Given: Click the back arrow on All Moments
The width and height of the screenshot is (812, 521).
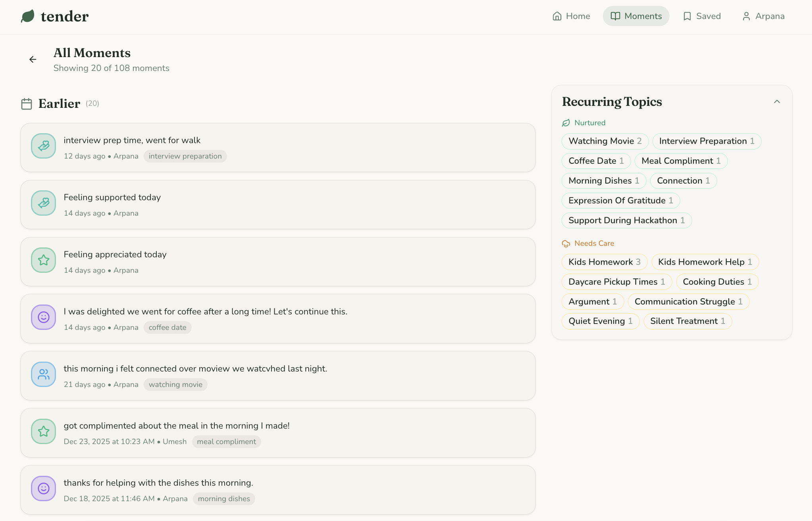Looking at the screenshot, I should pos(33,59).
